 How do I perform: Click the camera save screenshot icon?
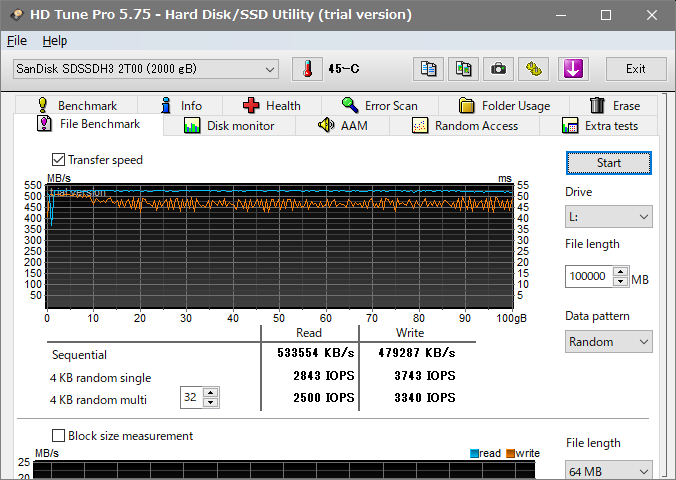click(x=498, y=69)
